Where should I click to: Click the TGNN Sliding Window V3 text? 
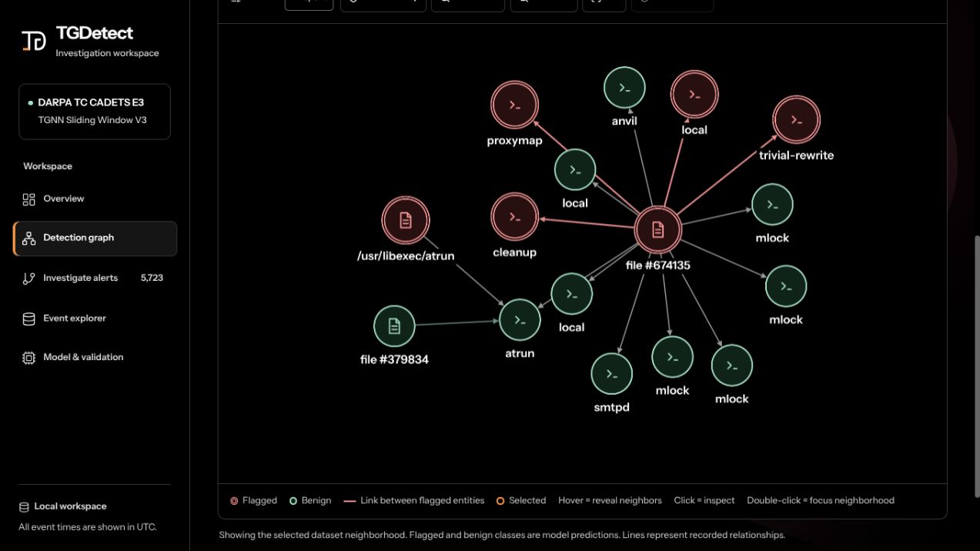(x=92, y=120)
